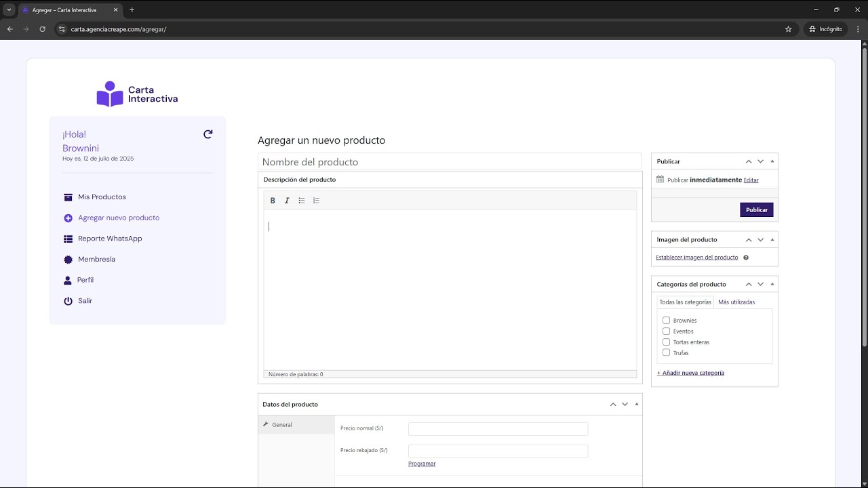Viewport: 868px width, 488px height.
Task: Open Reporte WhatsApp menu item
Action: [x=110, y=239]
